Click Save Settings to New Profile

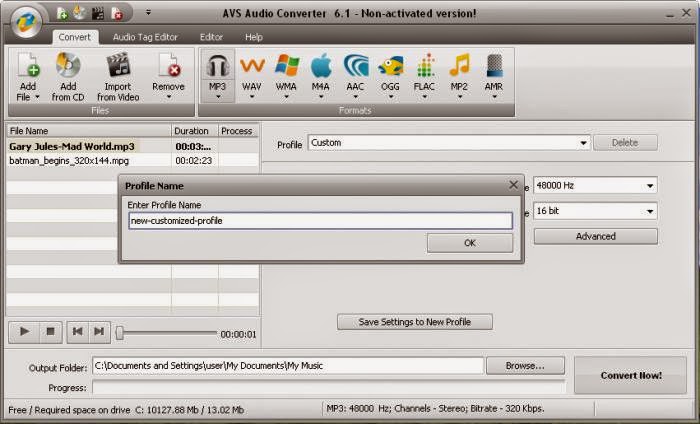[x=415, y=322]
